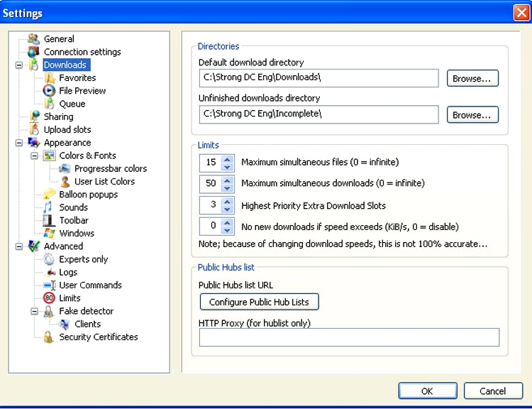Click the HTTP Proxy input field
This screenshot has width=532, height=409.
pyautogui.click(x=349, y=337)
